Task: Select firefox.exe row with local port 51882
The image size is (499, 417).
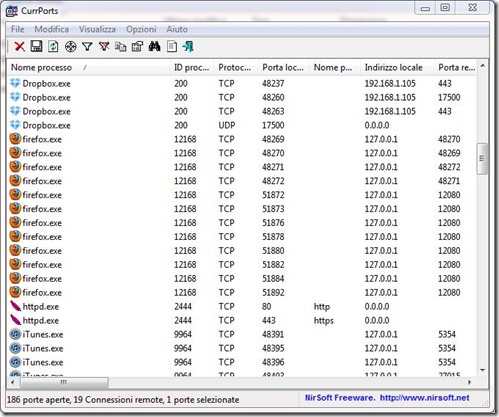Action: 242,265
